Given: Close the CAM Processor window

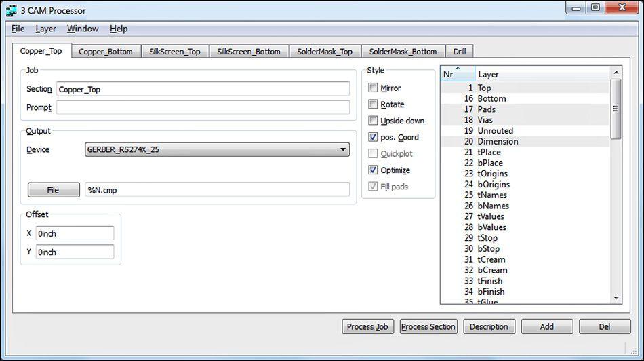Looking at the screenshot, I should point(622,7).
